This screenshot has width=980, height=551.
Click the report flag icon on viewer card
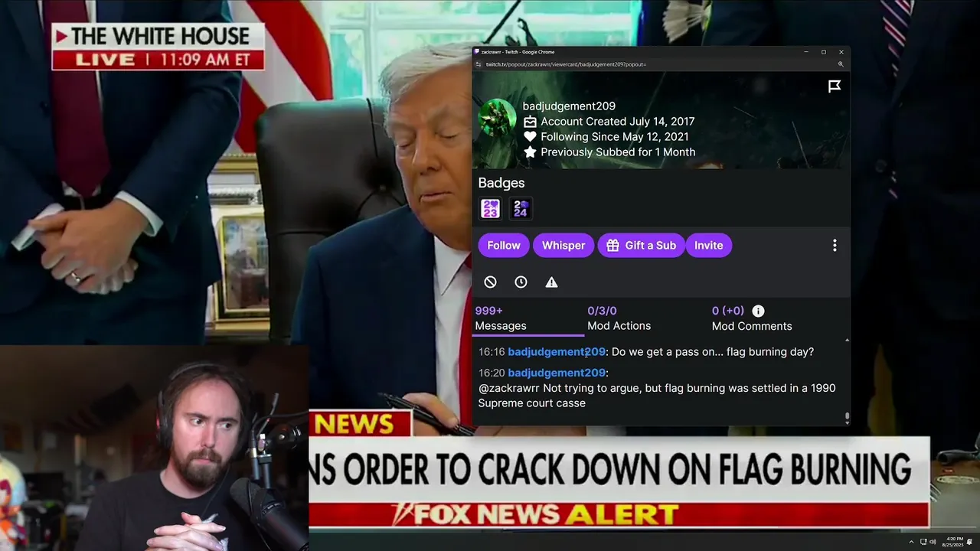[x=835, y=86]
